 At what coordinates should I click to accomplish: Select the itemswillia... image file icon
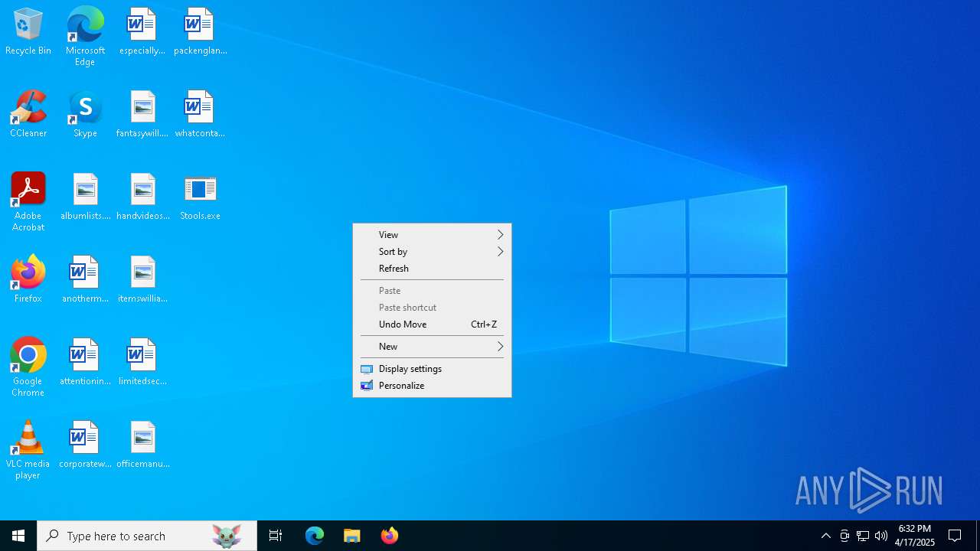(x=142, y=280)
